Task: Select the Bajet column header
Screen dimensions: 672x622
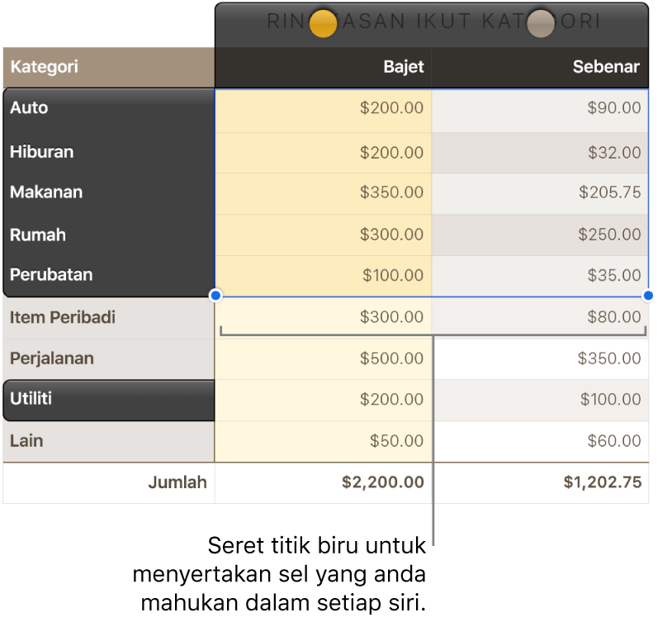Action: [324, 68]
